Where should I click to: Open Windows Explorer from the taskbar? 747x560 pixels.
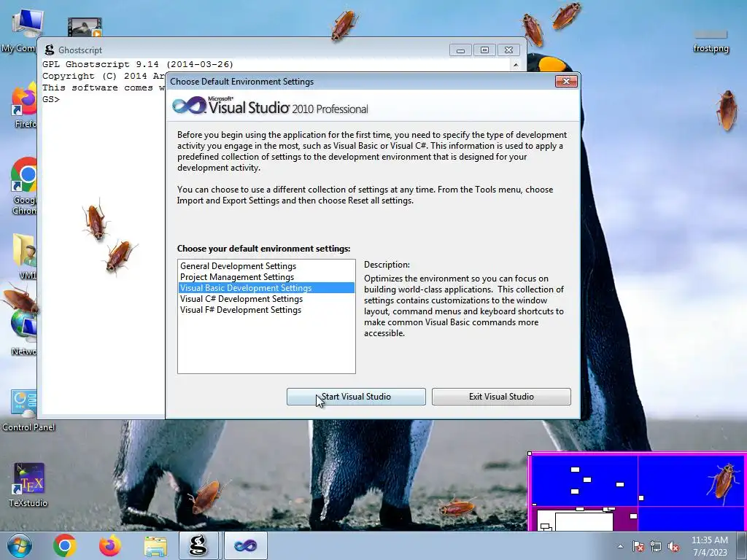(x=155, y=546)
